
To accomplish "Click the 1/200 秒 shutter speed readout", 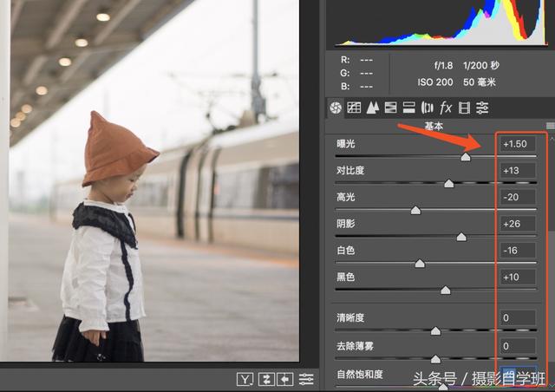I will (480, 66).
